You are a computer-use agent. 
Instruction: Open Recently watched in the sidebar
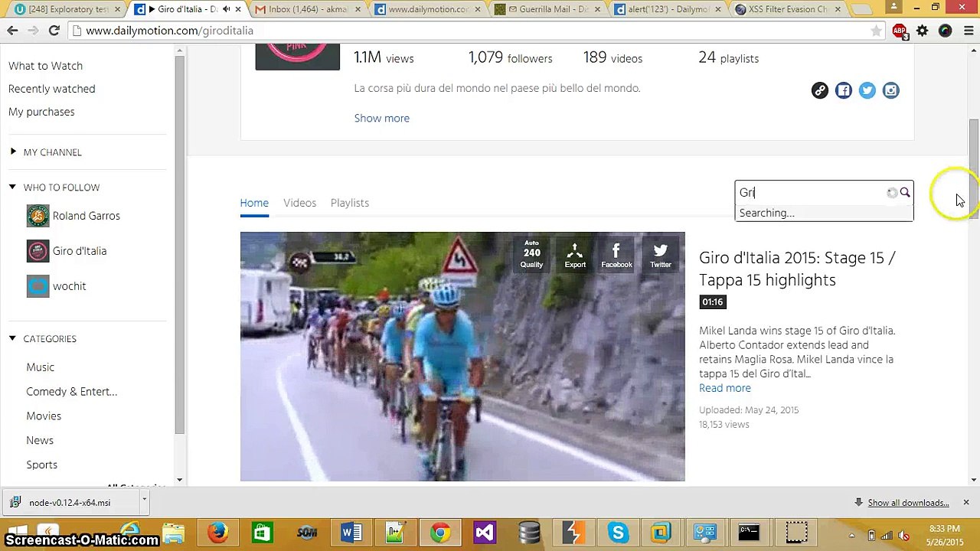coord(52,89)
